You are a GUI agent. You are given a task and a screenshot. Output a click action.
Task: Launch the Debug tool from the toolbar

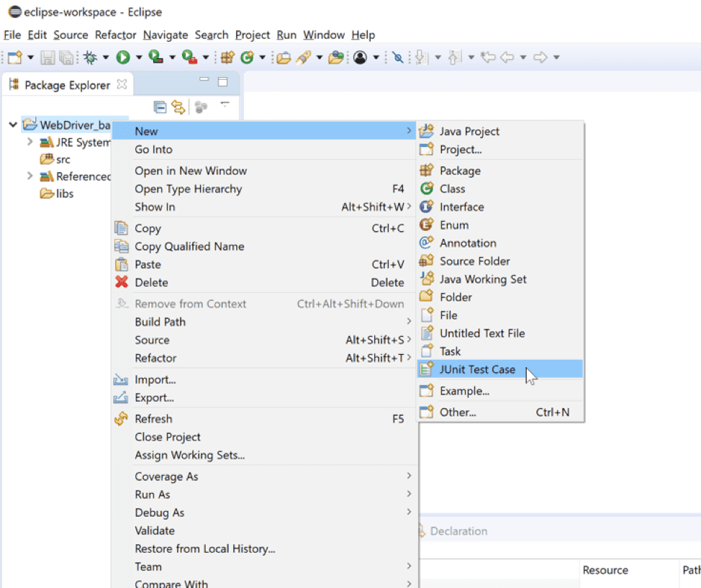pos(89,57)
